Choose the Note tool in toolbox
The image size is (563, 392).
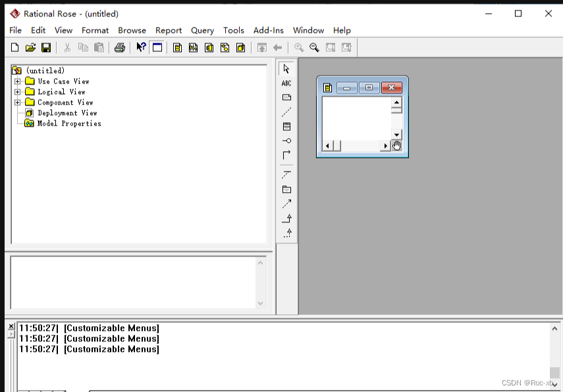[x=286, y=97]
